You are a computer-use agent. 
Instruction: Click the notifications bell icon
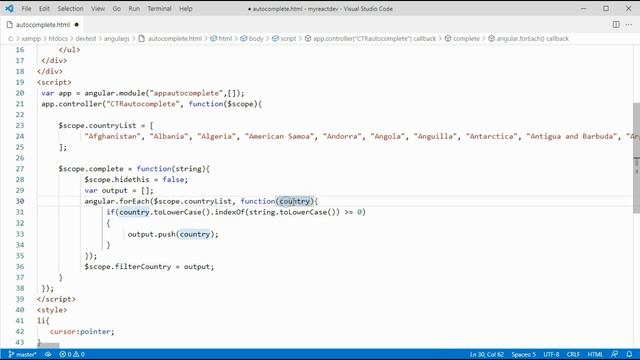point(629,354)
